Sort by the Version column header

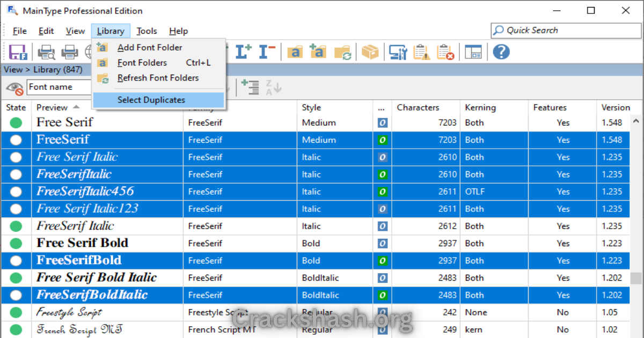[x=616, y=107]
